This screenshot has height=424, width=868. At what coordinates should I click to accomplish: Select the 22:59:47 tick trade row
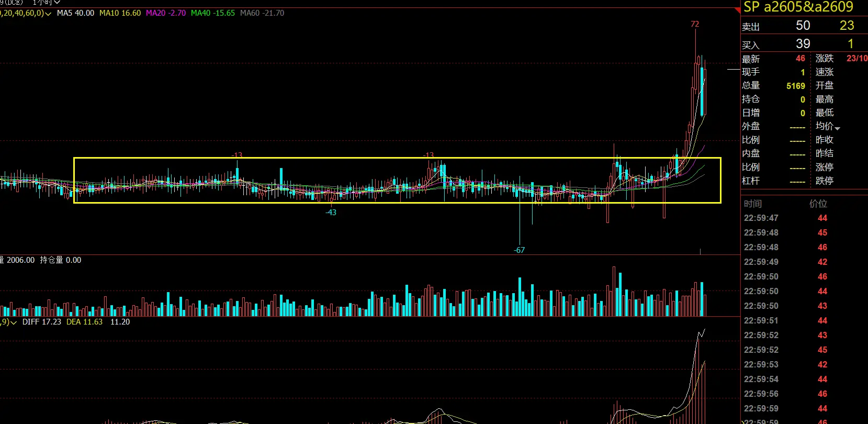click(785, 218)
